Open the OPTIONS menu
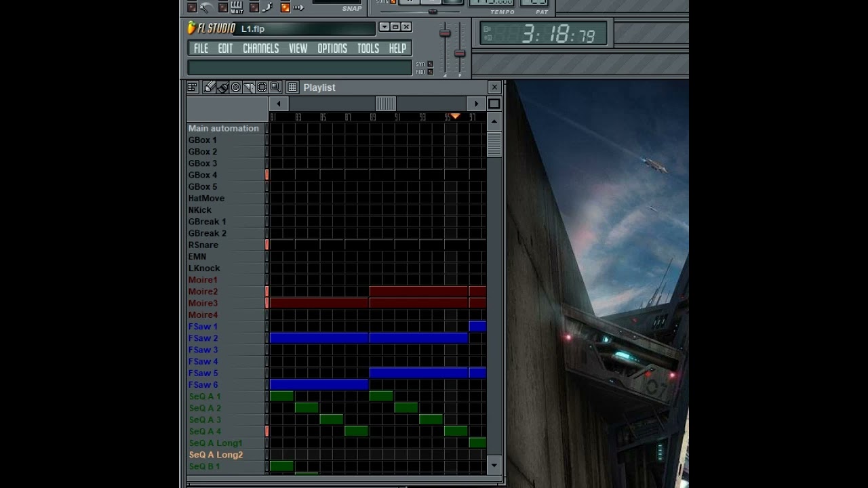The height and width of the screenshot is (488, 868). tap(332, 48)
